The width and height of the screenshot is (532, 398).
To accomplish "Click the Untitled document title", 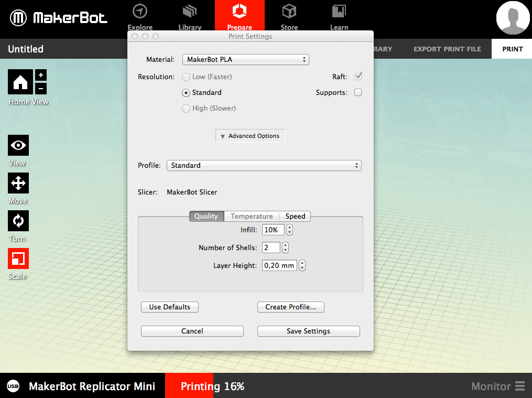I will [26, 49].
